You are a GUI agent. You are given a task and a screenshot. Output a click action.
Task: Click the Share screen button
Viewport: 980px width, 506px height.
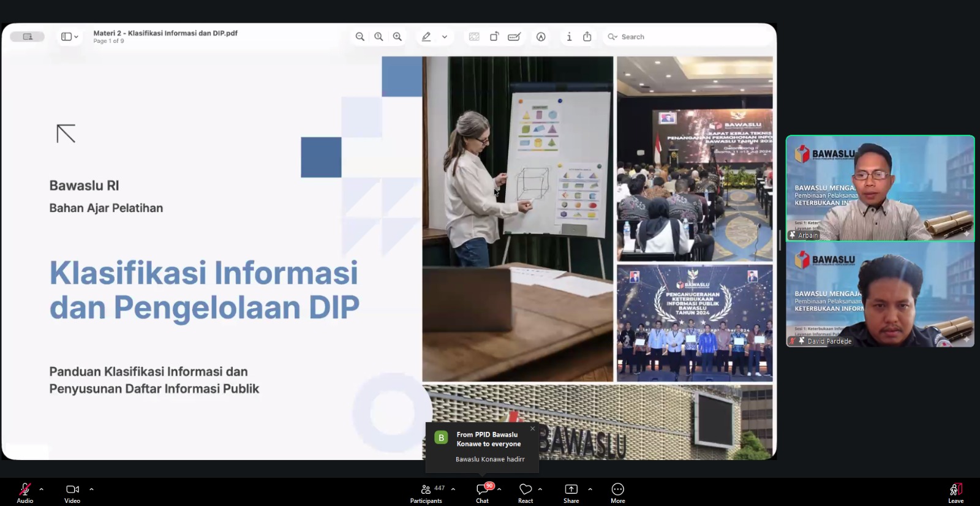(571, 493)
